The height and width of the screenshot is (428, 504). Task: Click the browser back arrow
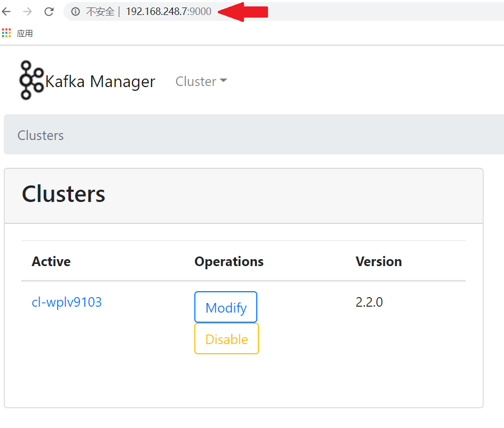[x=6, y=12]
